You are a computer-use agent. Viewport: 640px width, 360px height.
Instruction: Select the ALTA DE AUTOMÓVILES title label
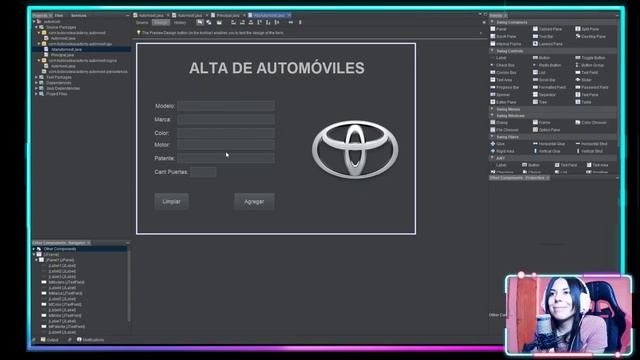(x=277, y=68)
